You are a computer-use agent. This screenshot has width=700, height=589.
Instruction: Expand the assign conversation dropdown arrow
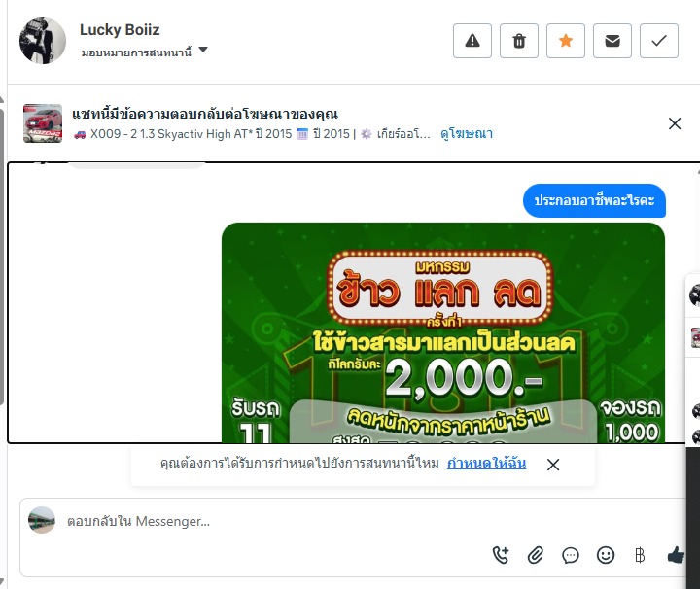pos(203,50)
